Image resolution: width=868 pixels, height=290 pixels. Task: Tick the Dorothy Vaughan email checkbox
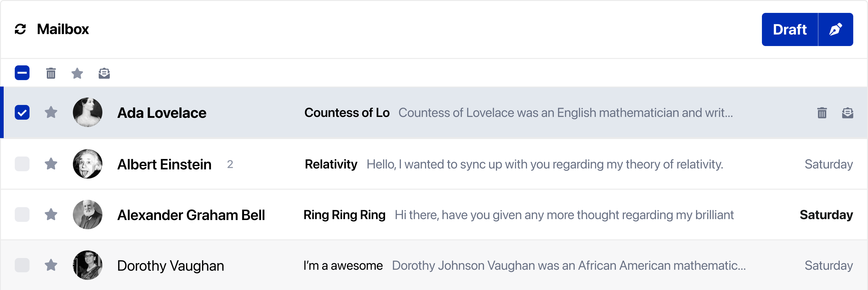point(22,265)
